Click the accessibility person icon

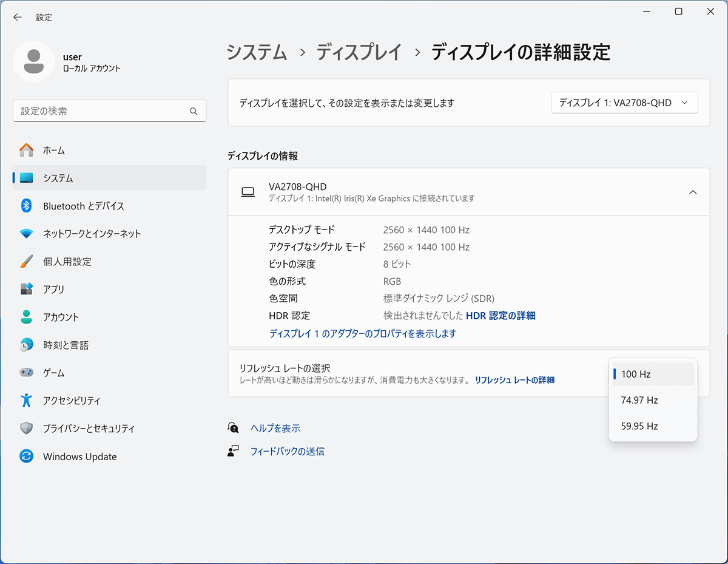(x=26, y=401)
